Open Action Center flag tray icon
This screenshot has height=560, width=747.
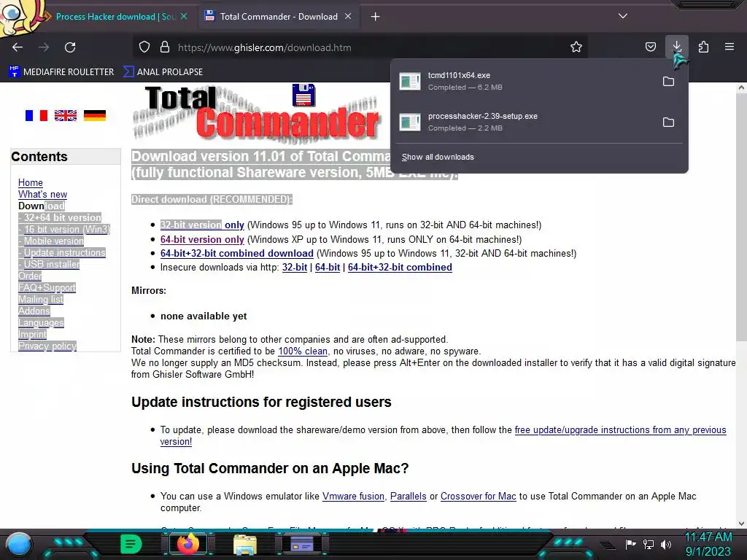click(x=631, y=544)
